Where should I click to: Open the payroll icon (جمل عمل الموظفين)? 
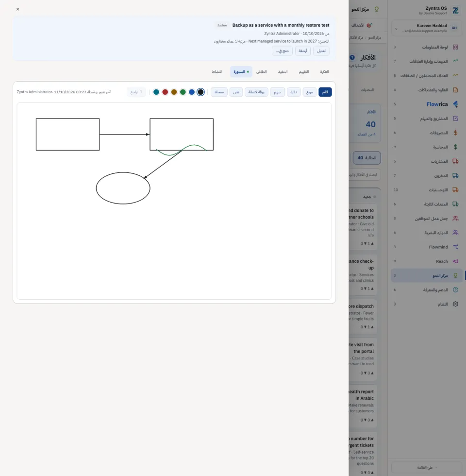[455, 218]
